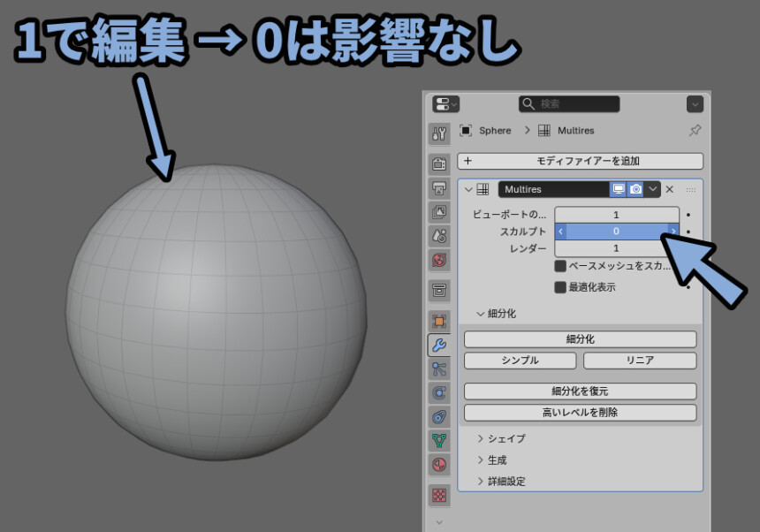Open the World properties tab
Image resolution: width=760 pixels, height=532 pixels.
click(x=439, y=260)
